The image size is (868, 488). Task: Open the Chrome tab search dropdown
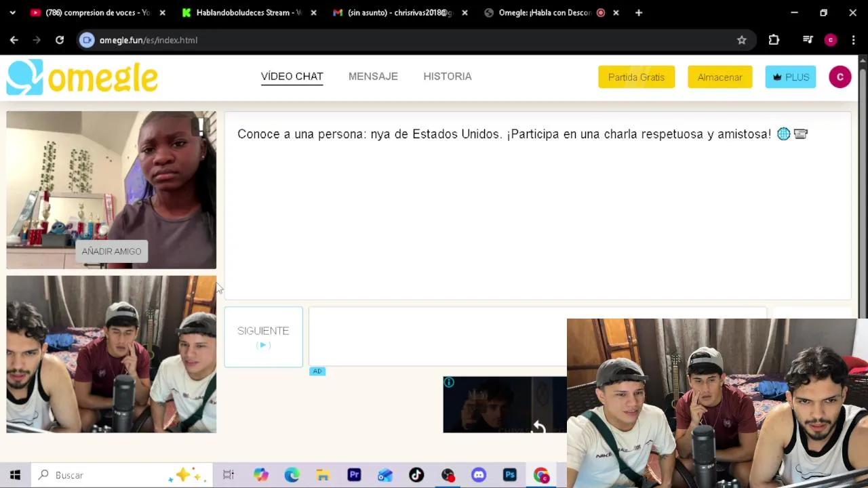tap(12, 12)
